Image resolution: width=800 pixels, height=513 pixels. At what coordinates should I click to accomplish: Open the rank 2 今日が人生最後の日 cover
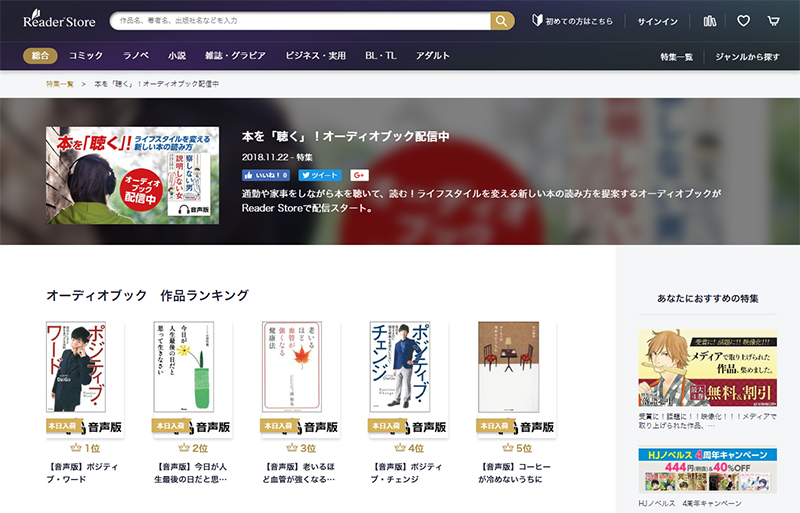tap(192, 379)
